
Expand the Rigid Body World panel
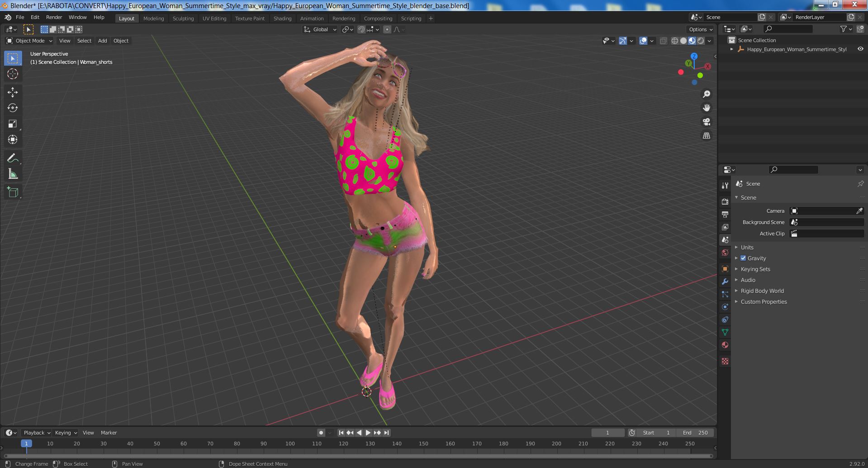click(762, 291)
